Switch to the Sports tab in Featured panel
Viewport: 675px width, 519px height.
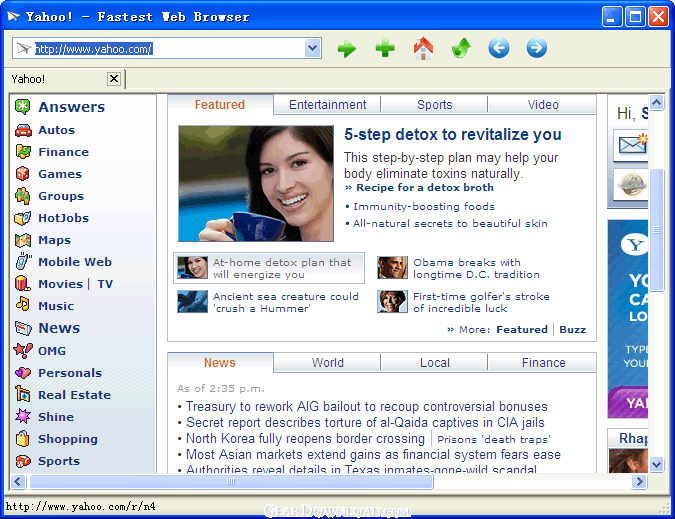(x=434, y=105)
